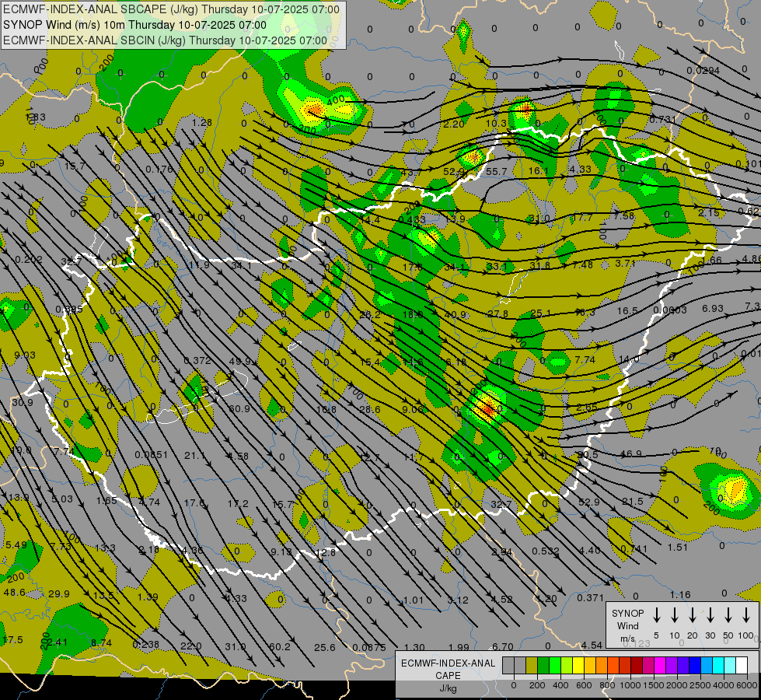Pick the bright magenta CAPE legend swatch
The image size is (761, 700).
[661, 665]
